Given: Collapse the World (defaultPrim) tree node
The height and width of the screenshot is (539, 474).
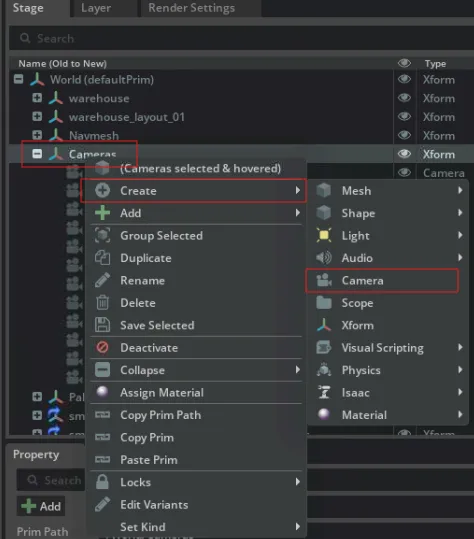Looking at the screenshot, I should click(19, 79).
